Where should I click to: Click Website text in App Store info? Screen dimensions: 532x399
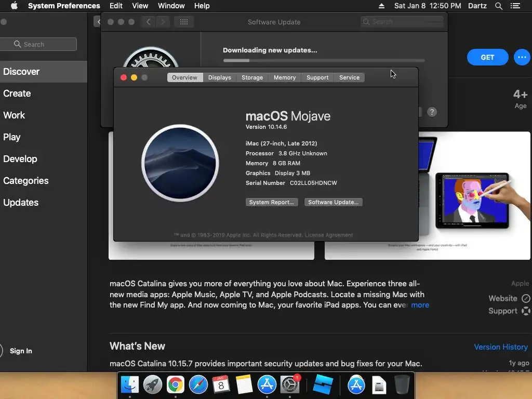(x=503, y=299)
